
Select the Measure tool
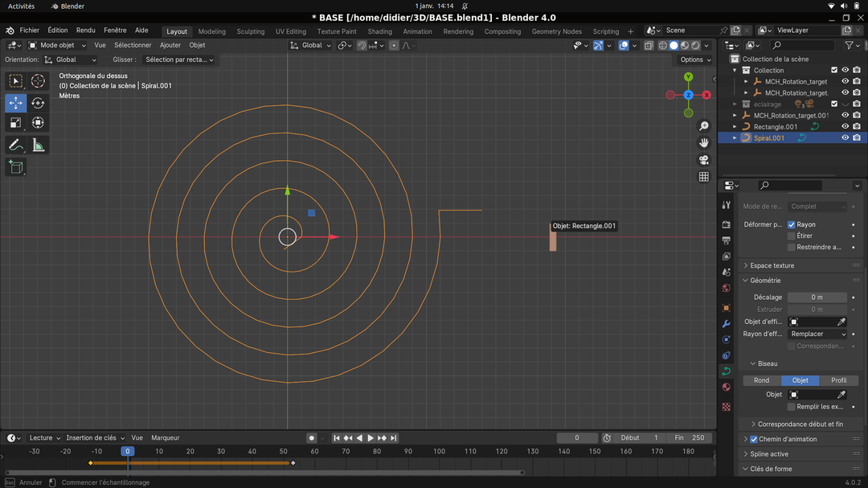click(38, 146)
